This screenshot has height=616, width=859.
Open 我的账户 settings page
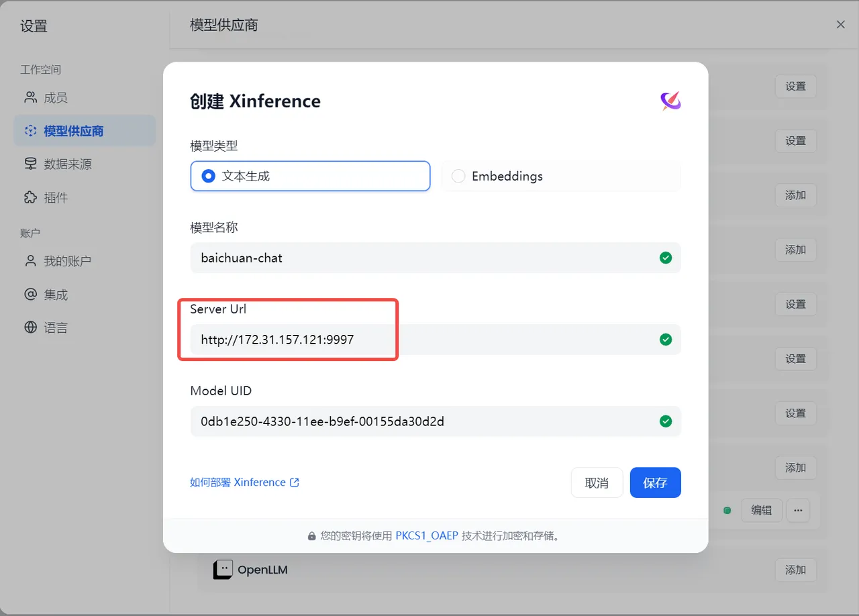[67, 261]
